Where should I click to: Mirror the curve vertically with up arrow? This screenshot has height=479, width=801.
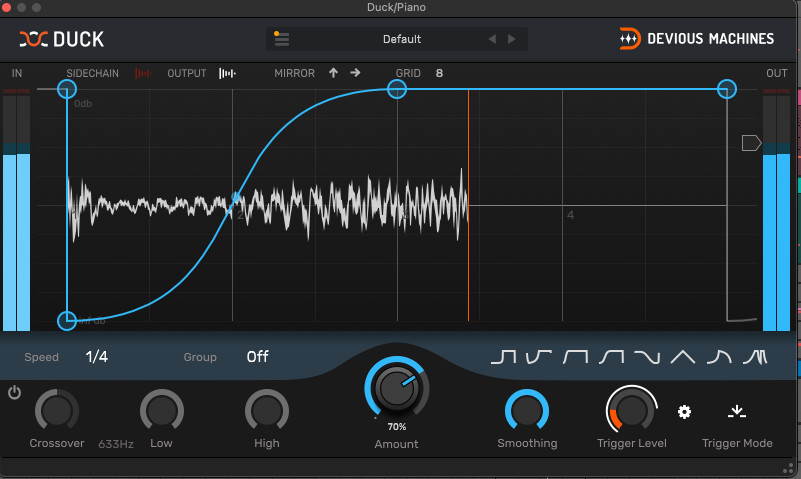333,73
